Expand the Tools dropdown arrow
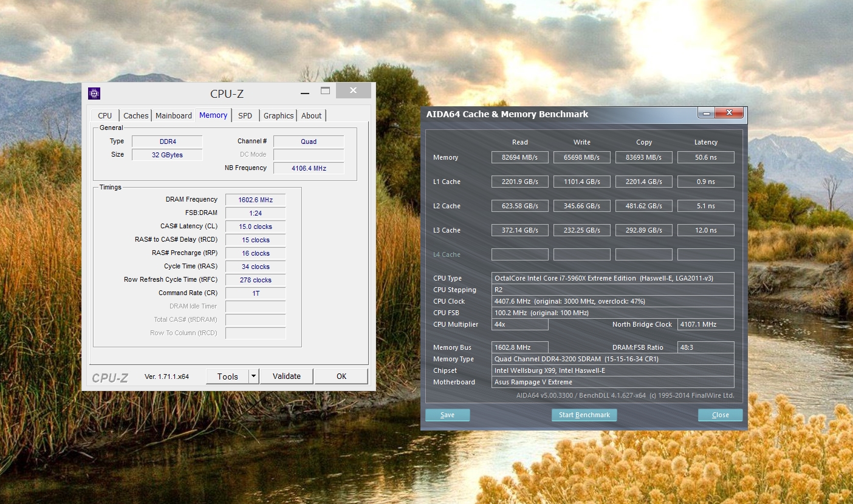Screen dimensions: 853x504 (x=254, y=376)
